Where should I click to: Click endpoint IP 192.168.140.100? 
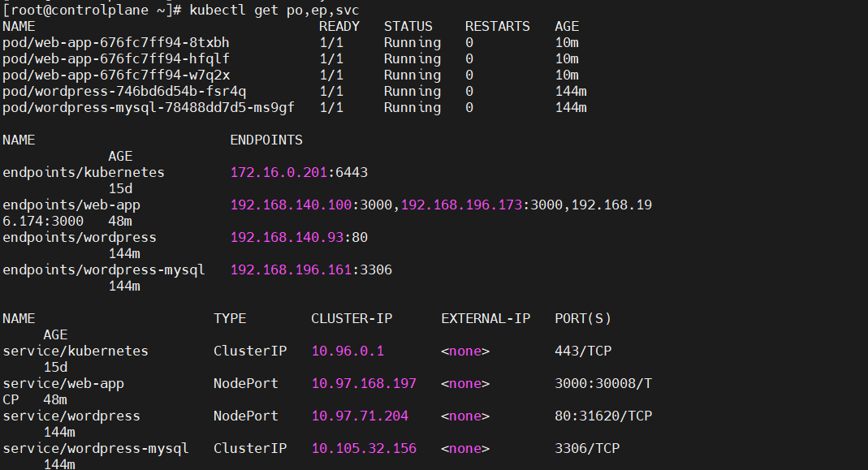tap(291, 205)
